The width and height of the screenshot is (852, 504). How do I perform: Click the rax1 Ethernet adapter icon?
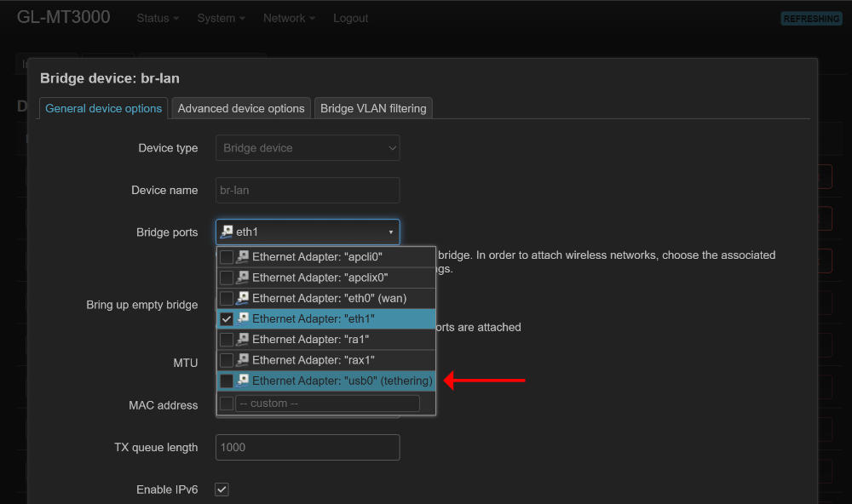click(243, 360)
